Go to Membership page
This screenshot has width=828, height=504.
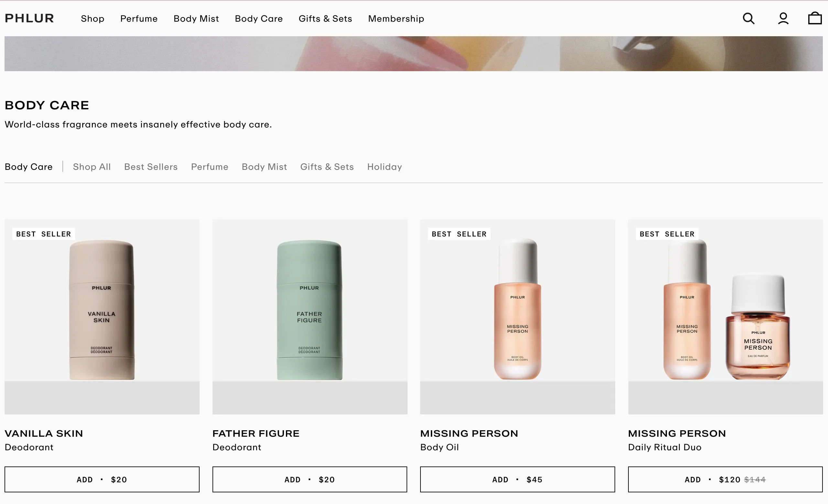click(x=396, y=19)
